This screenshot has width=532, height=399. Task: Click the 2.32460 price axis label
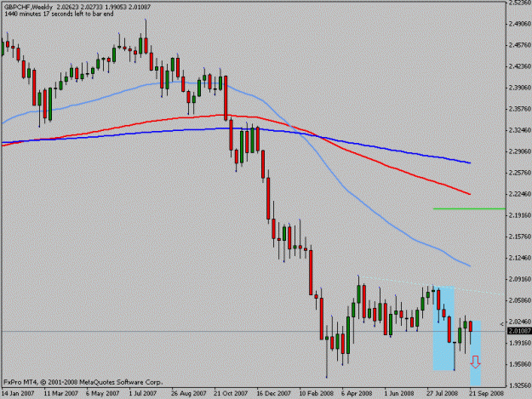tap(519, 130)
